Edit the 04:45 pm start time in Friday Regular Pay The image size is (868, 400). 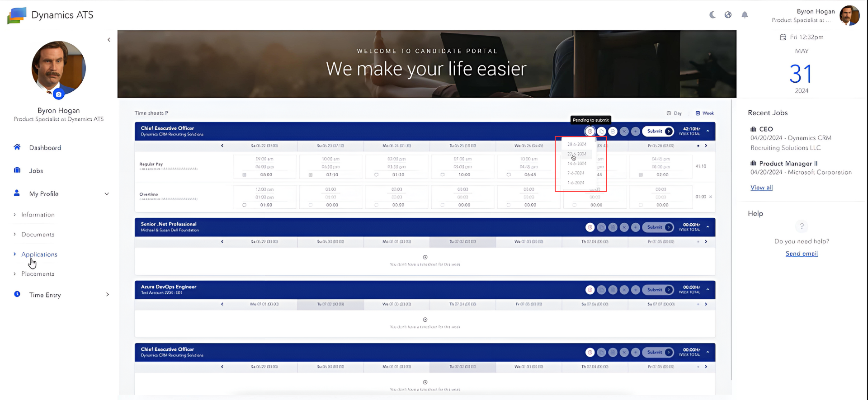click(660, 159)
